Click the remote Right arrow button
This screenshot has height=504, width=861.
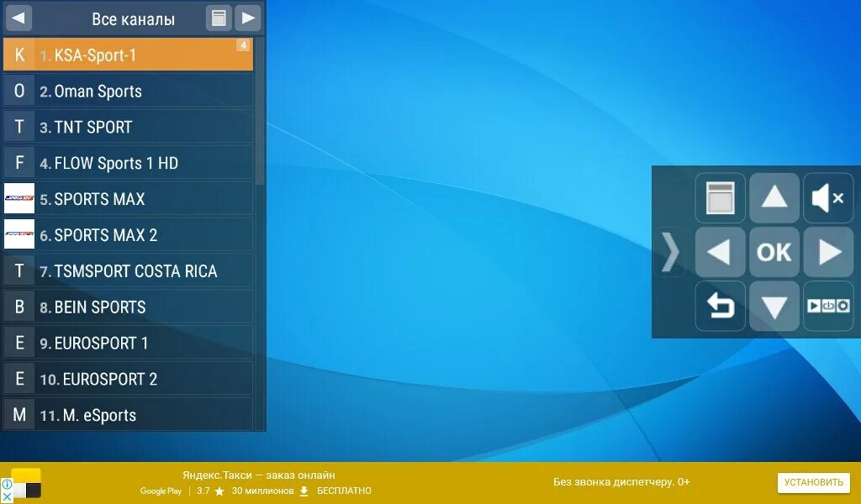tap(828, 252)
